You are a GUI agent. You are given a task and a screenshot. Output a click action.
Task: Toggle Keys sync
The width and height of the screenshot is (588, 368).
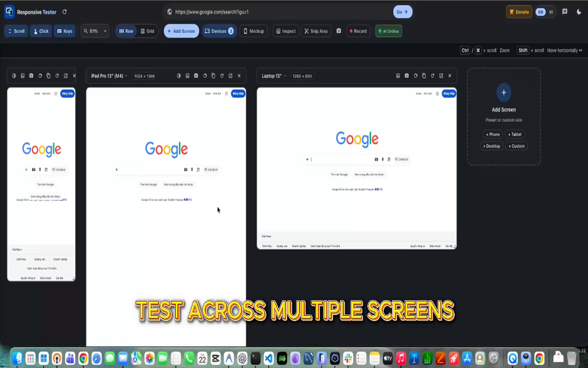pos(65,31)
